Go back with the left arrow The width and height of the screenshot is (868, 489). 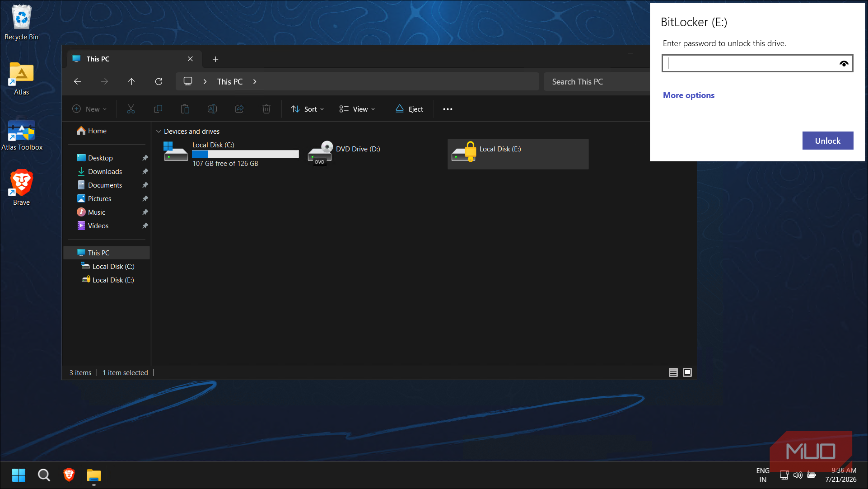(x=77, y=81)
